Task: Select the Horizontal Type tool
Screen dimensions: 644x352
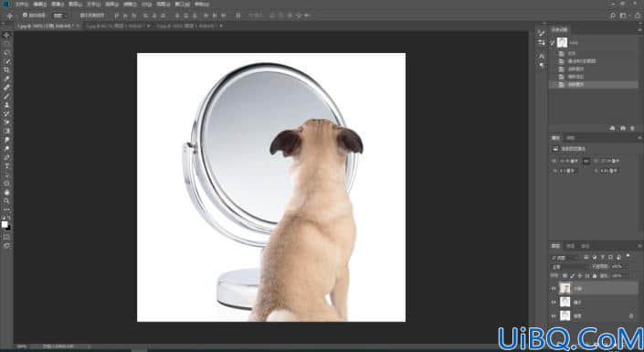Action: coord(6,165)
